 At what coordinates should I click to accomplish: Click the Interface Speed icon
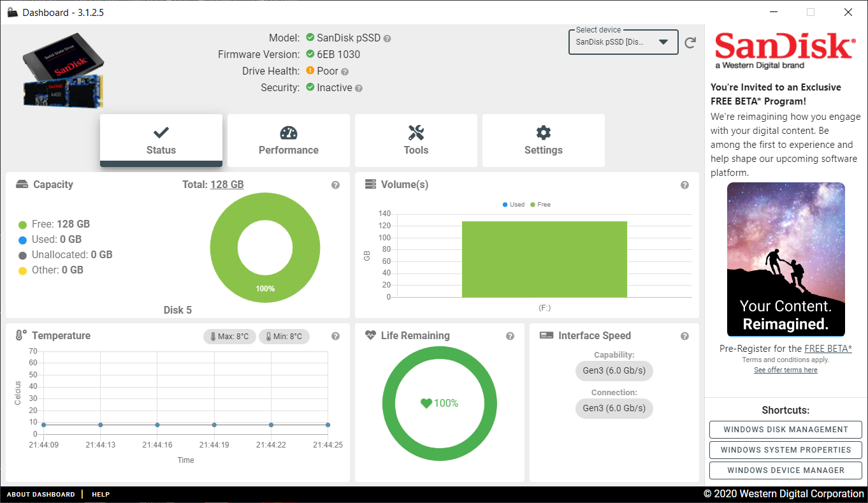point(546,335)
